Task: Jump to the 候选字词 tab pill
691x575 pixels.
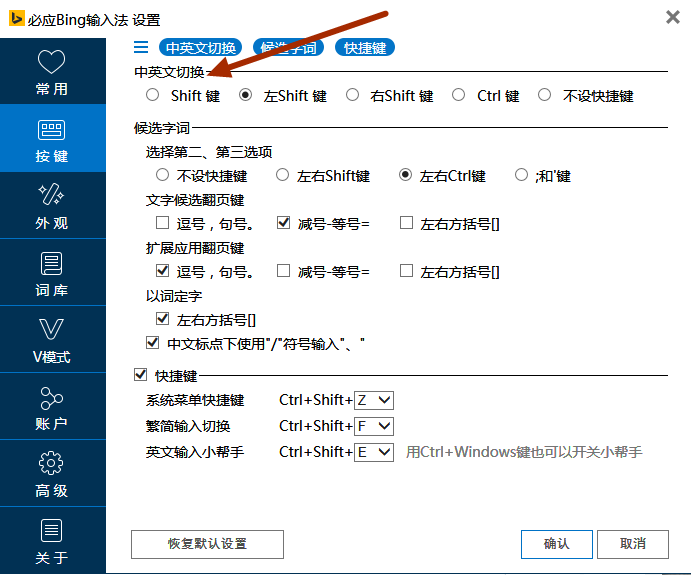Action: [288, 48]
